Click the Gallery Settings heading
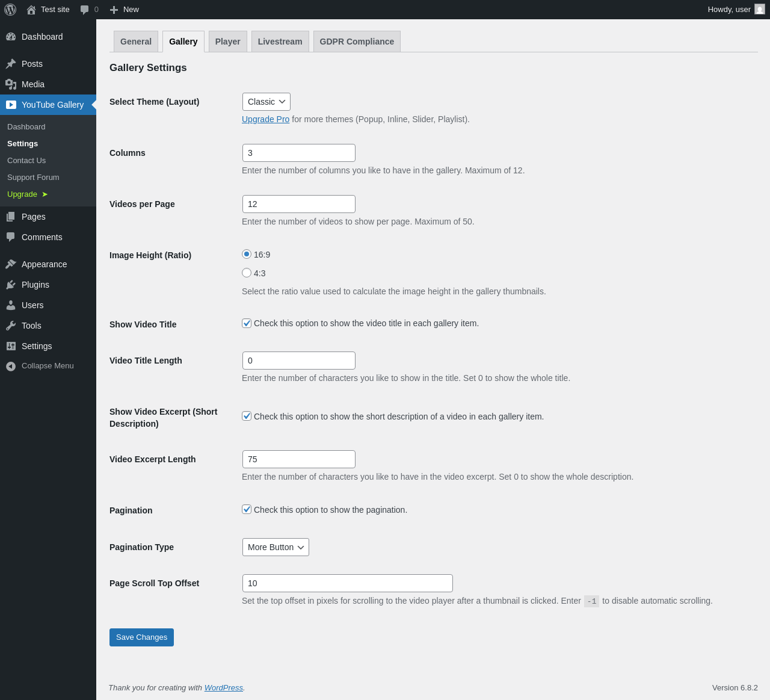The width and height of the screenshot is (770, 700). [148, 68]
